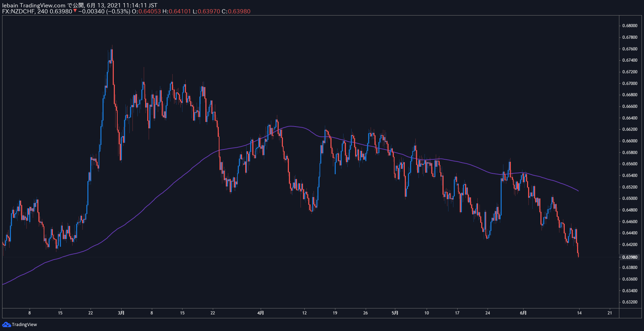This screenshot has height=331, width=644.
Task: Click the red down arrow indicator in header
Action: [75, 11]
